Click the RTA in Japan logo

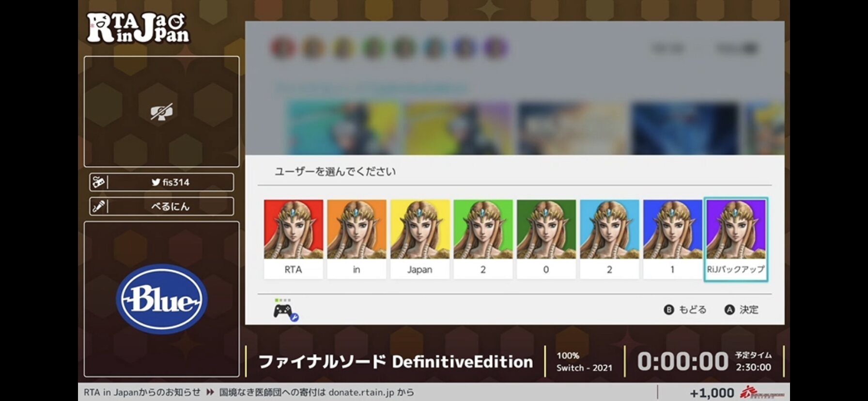138,28
